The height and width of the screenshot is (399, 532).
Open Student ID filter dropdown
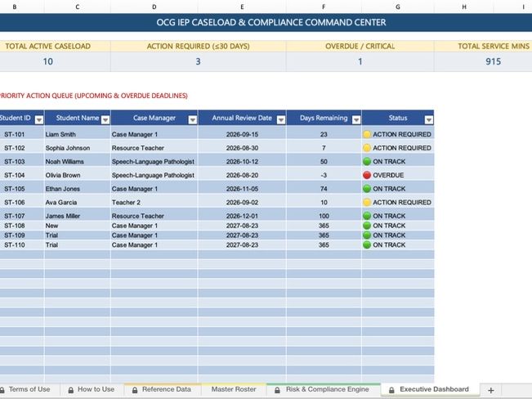39,120
